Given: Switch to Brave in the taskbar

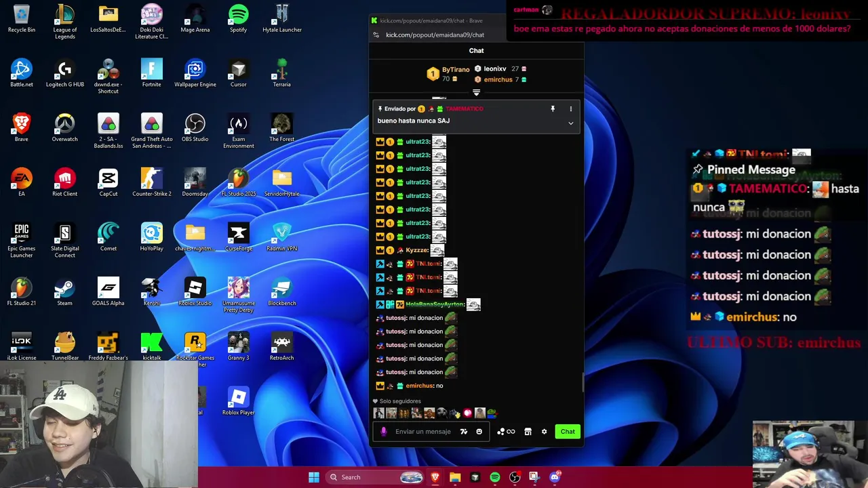Looking at the screenshot, I should (x=435, y=477).
